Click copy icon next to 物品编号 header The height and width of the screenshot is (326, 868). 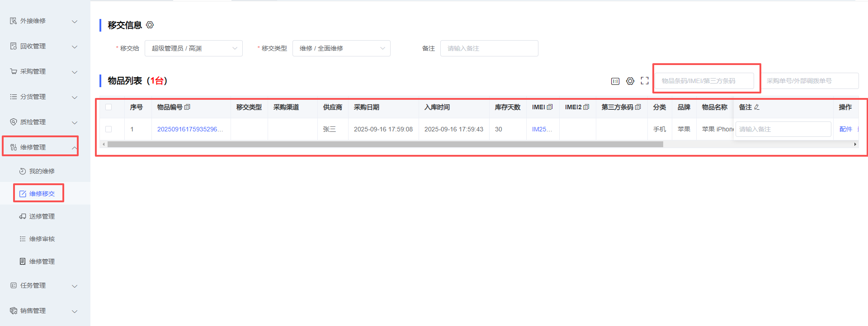pyautogui.click(x=188, y=107)
